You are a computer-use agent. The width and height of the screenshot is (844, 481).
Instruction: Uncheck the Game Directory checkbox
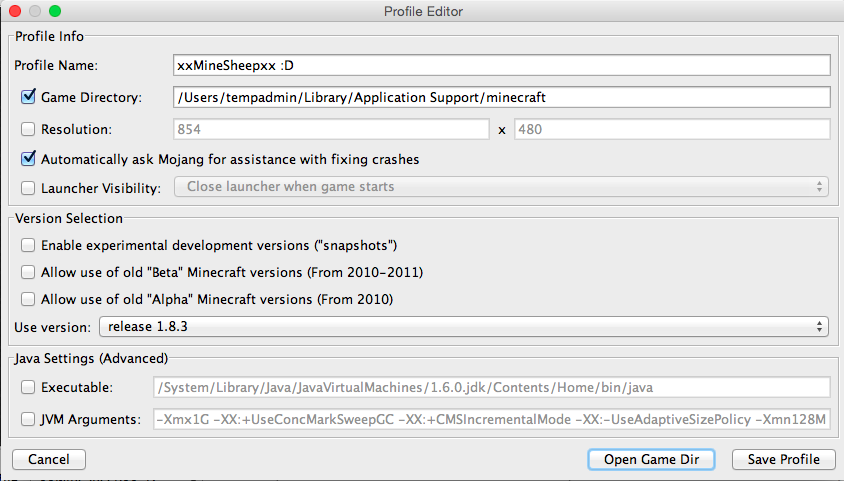28,98
